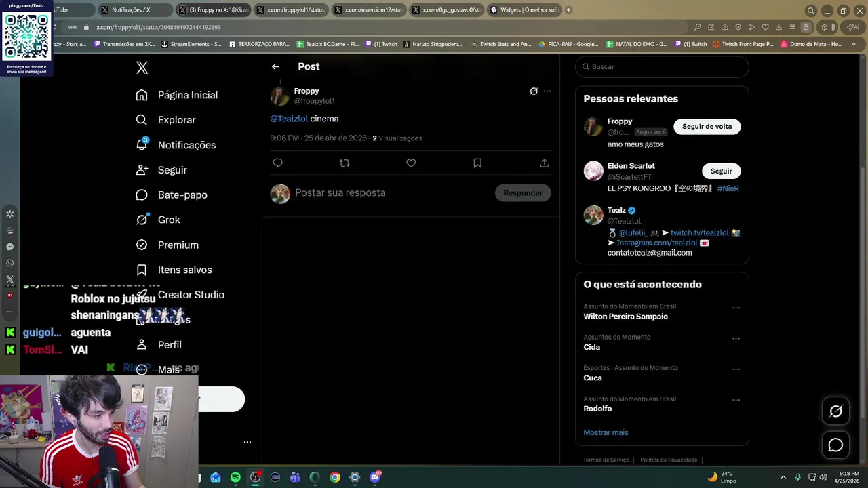Open Notificações in the sidebar
This screenshot has width=868, height=488.
[x=176, y=145]
